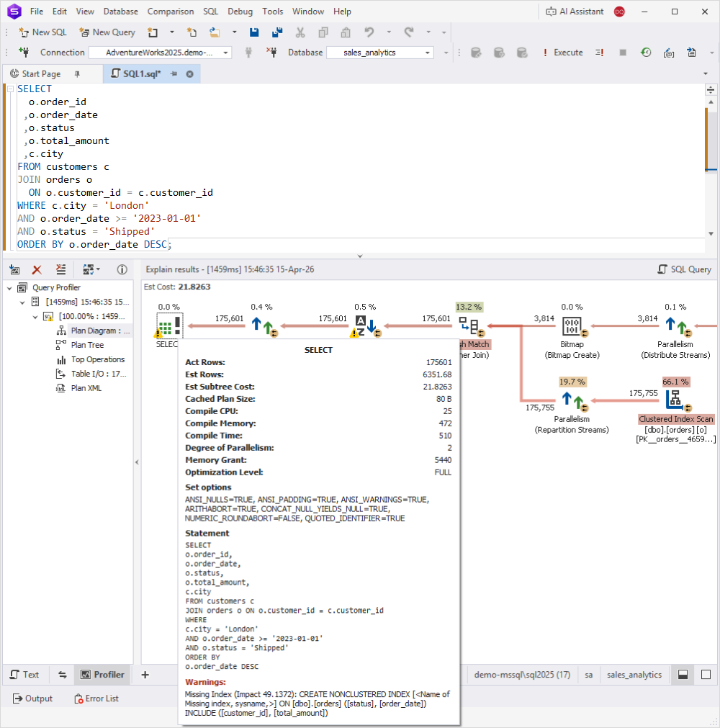The width and height of the screenshot is (720, 728).
Task: Click the New Query toolbar button
Action: coord(107,32)
